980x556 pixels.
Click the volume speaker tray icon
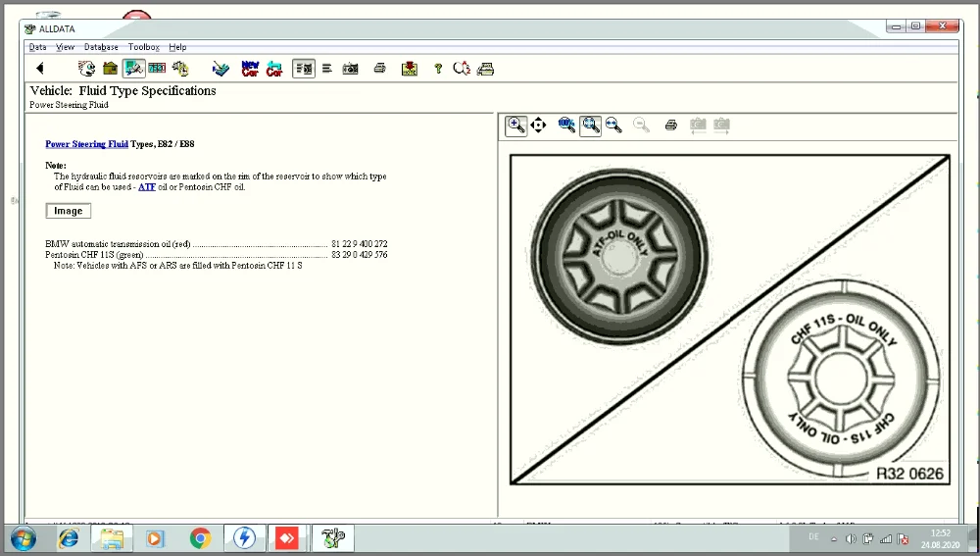click(851, 539)
